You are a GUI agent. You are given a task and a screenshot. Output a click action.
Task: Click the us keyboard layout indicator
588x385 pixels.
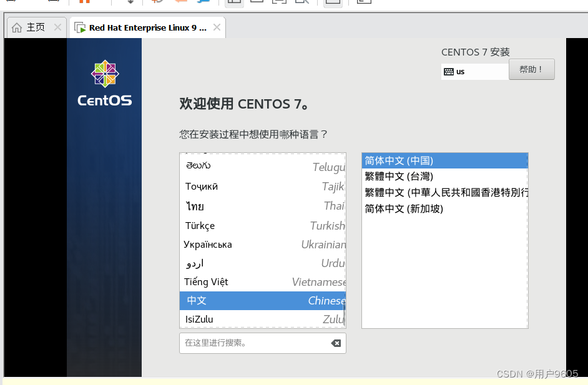pyautogui.click(x=475, y=72)
